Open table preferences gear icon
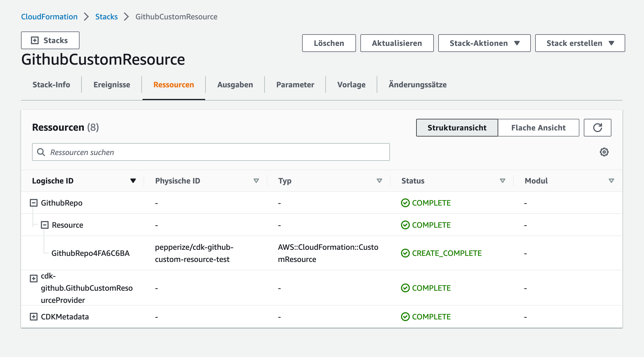Image resolution: width=644 pixels, height=357 pixels. 604,152
